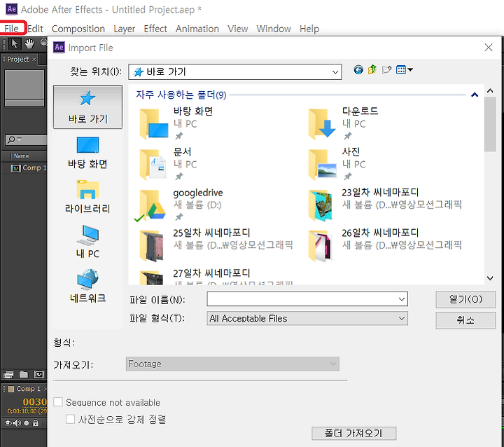Click 바탕 화면 in the places sidebar
Viewport: 504px width, 447px height.
(x=87, y=153)
